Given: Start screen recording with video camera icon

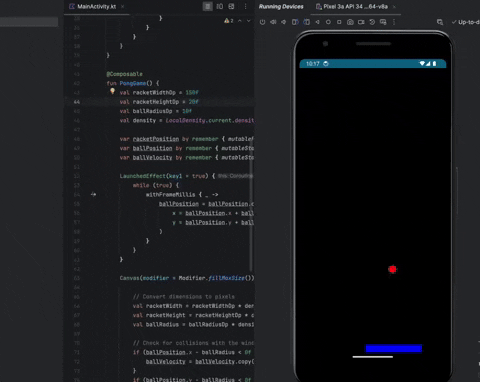Looking at the screenshot, I should pos(361,22).
